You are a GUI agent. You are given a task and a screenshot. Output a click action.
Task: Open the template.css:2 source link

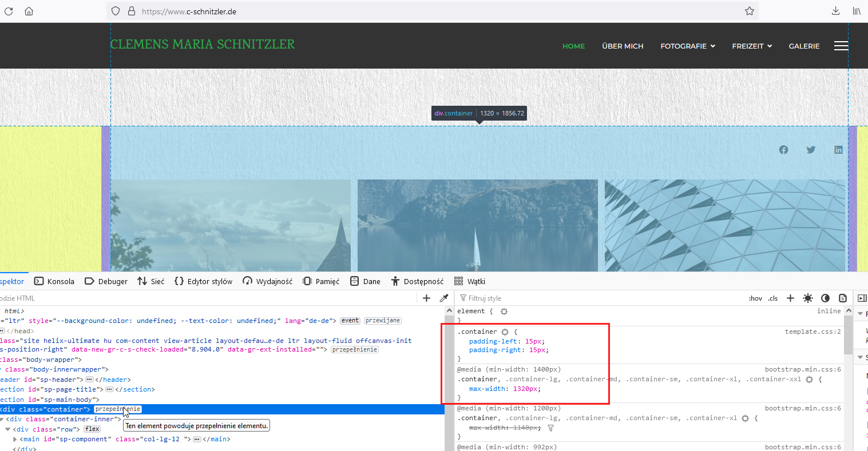pyautogui.click(x=812, y=332)
